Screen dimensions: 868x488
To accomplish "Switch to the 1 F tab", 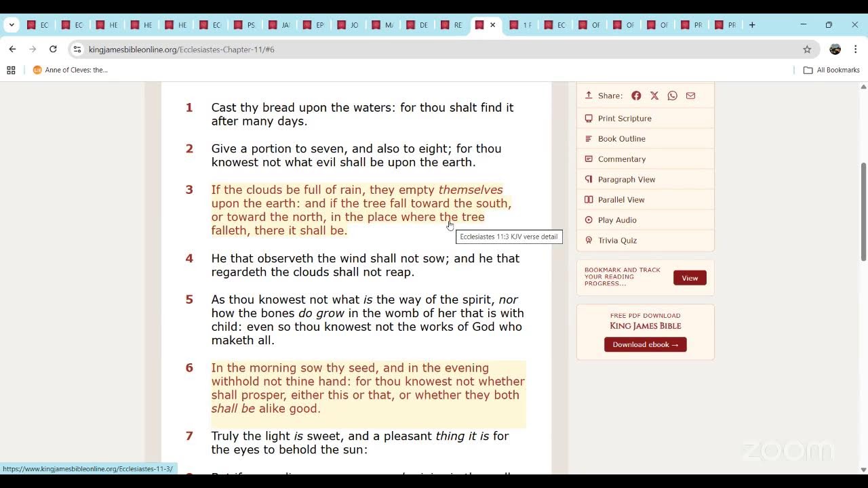I will [x=521, y=25].
